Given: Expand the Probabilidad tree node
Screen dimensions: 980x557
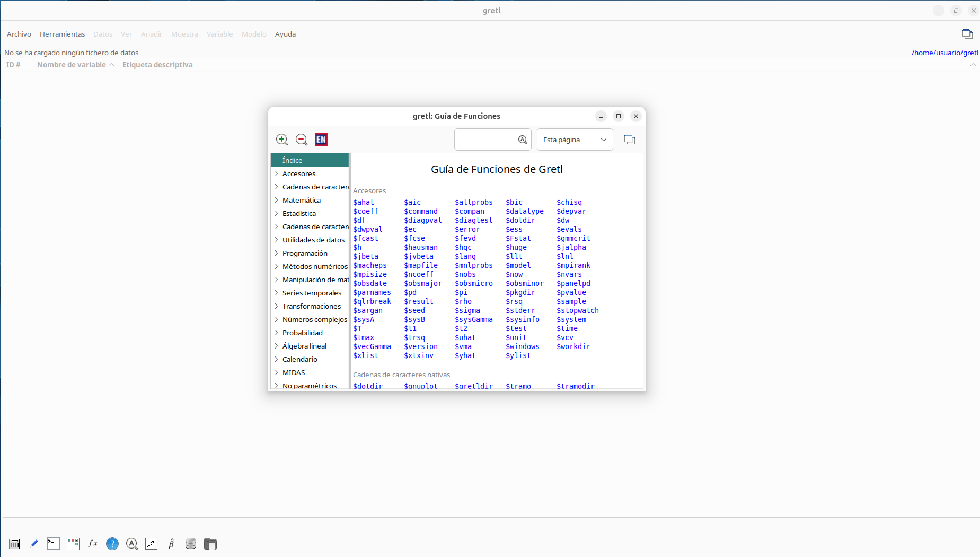Looking at the screenshot, I should click(x=276, y=333).
